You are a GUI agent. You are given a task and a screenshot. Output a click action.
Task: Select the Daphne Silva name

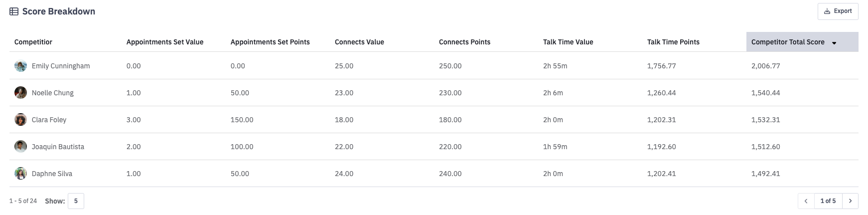click(52, 174)
